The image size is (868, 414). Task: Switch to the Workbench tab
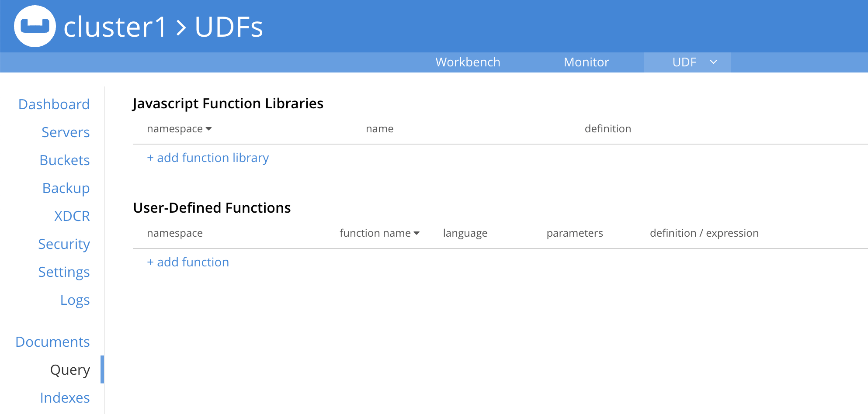click(468, 62)
